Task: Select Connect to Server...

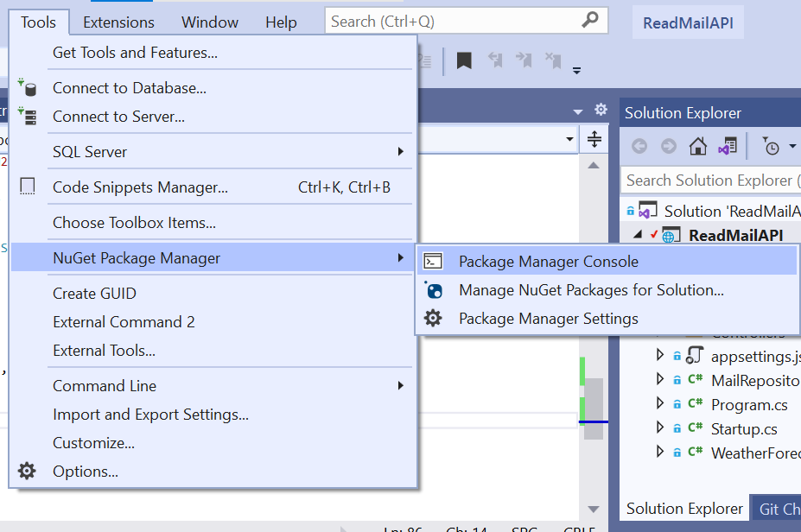Action: 213,117
